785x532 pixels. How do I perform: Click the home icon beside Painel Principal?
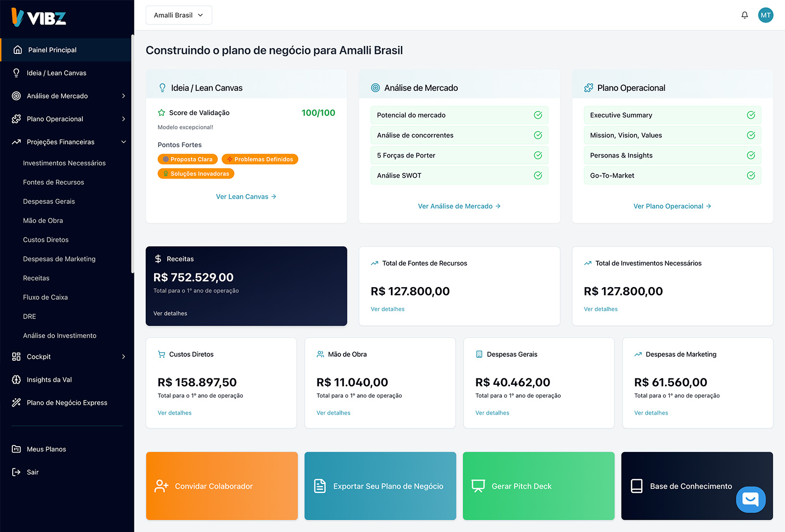coord(18,50)
